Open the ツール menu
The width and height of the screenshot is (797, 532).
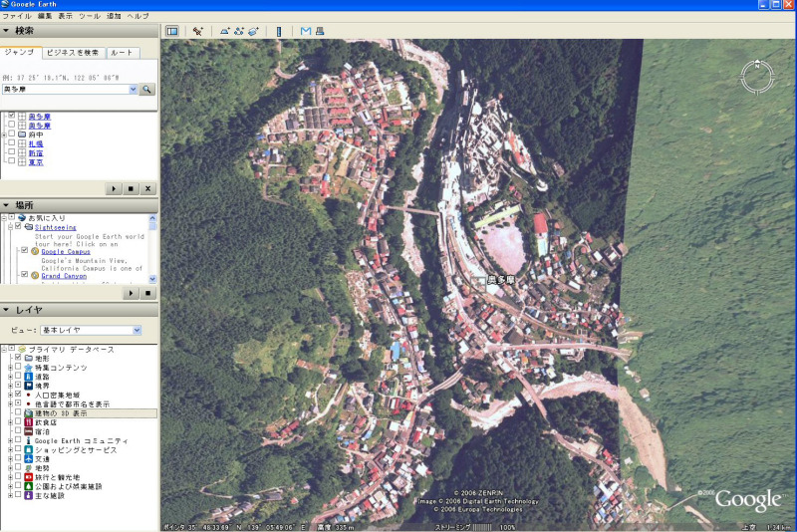[x=90, y=16]
